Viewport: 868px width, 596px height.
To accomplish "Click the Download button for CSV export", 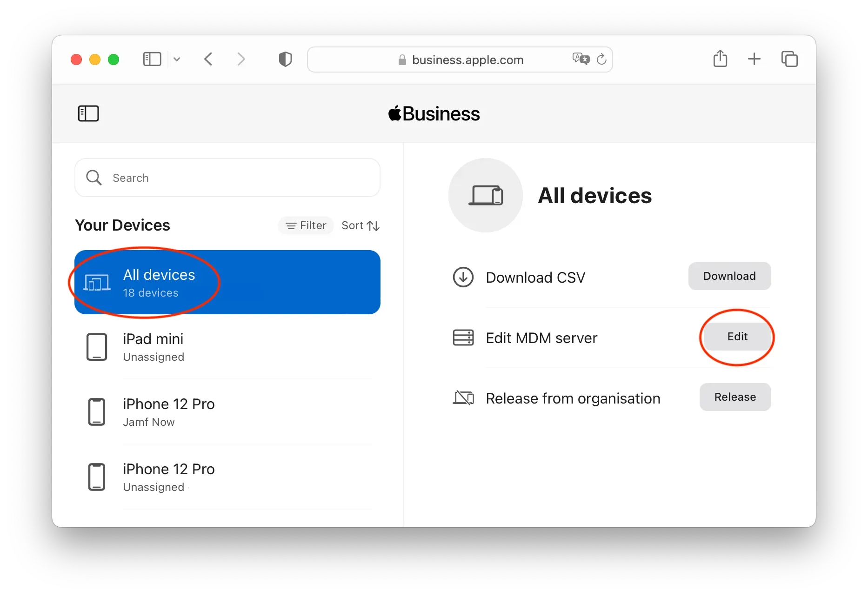I will point(729,276).
